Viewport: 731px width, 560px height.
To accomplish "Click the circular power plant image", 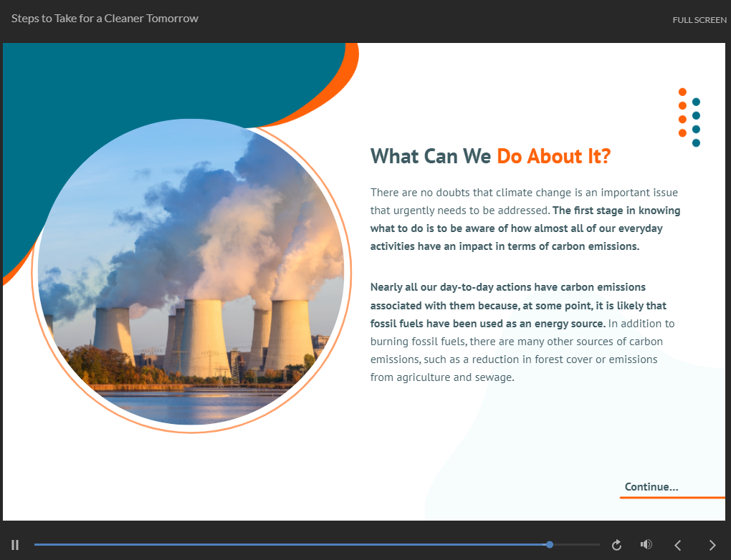I will 191,276.
